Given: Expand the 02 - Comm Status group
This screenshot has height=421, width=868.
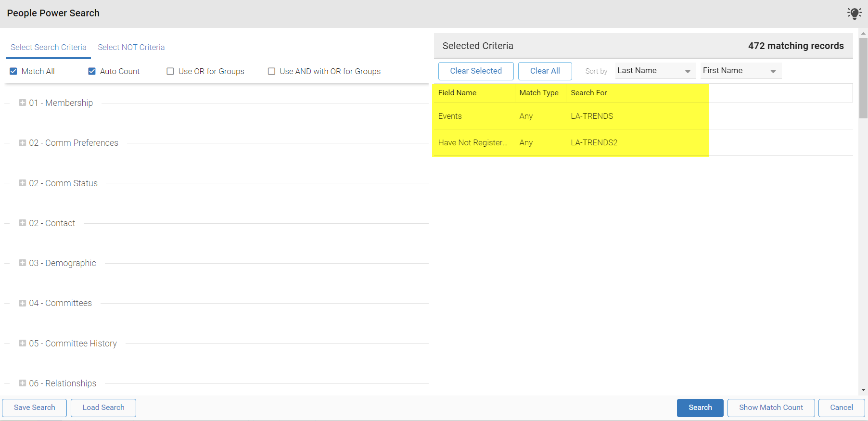Looking at the screenshot, I should pos(22,183).
